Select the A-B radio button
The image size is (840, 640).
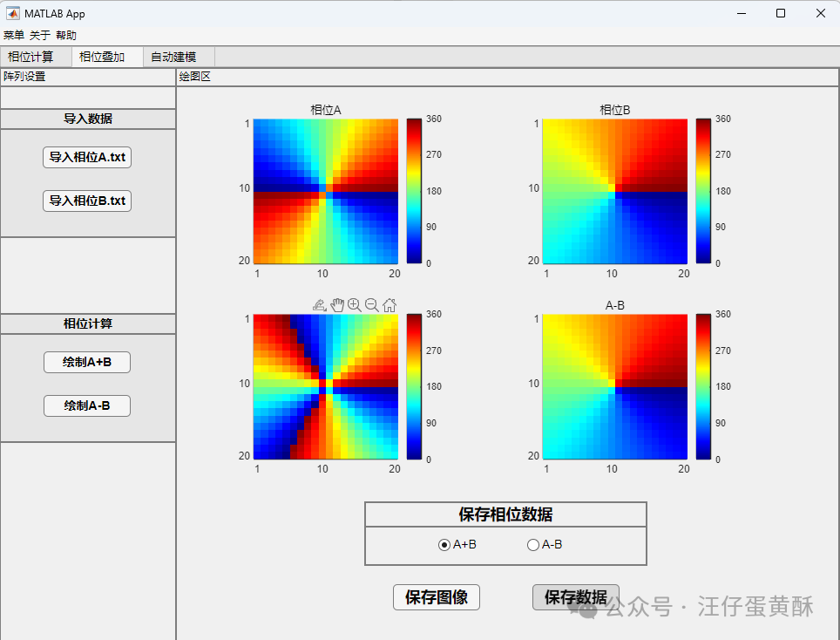pos(533,545)
